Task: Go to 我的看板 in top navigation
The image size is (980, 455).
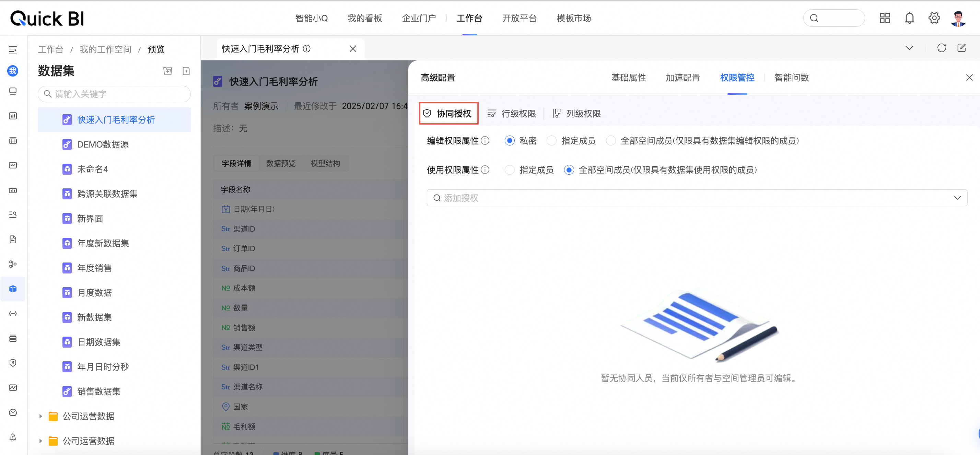Action: 364,18
